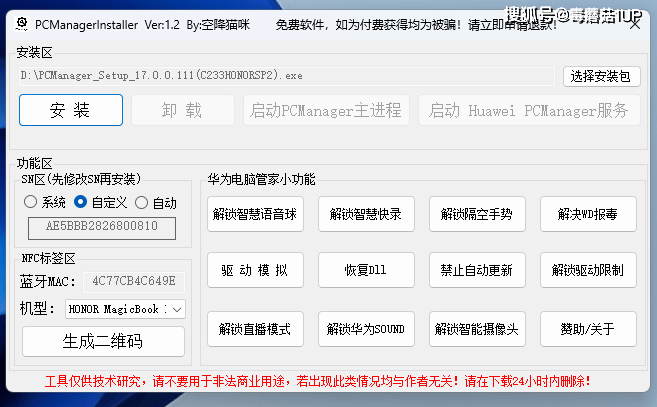The image size is (657, 407).
Task: Click 解锁智慧快录 button
Action: tap(366, 214)
